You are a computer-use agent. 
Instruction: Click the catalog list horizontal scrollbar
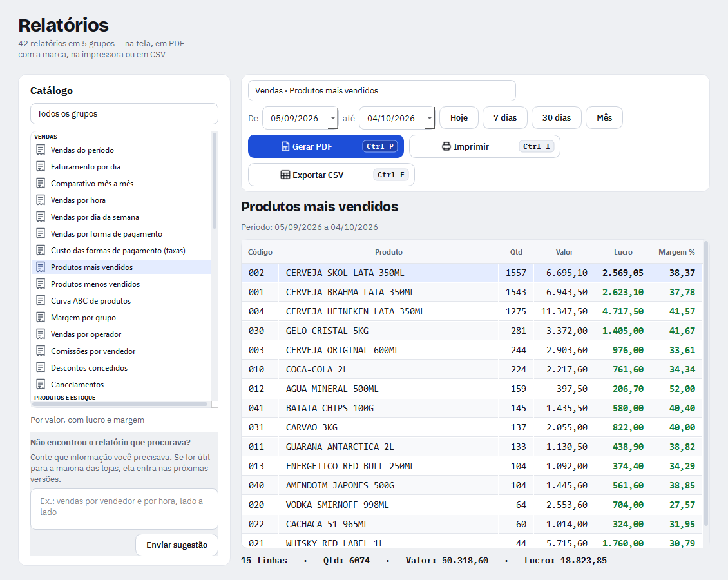(x=121, y=405)
